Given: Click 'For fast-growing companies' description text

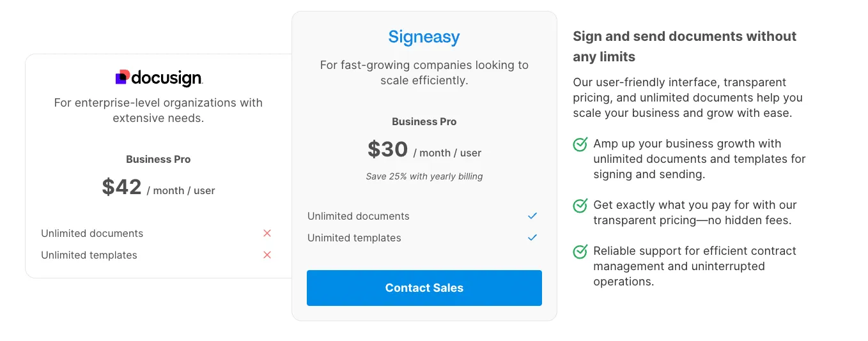Looking at the screenshot, I should [424, 73].
